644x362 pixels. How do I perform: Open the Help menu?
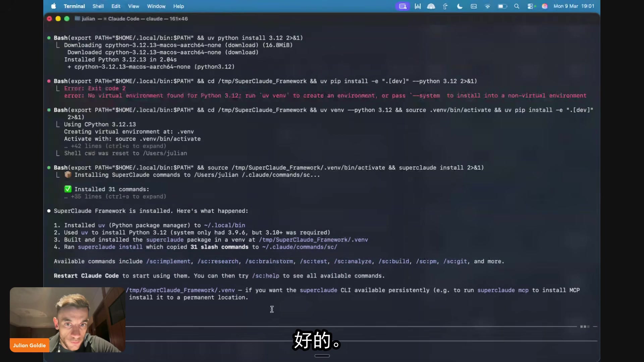pyautogui.click(x=178, y=6)
